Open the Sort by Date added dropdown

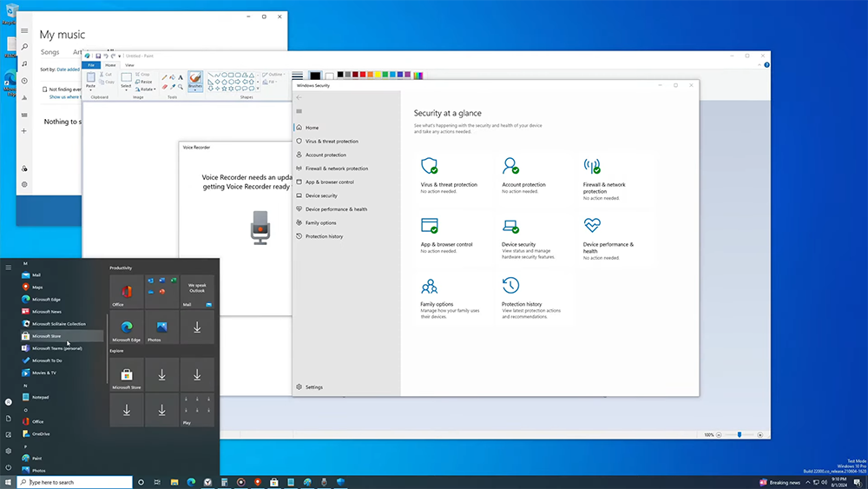pyautogui.click(x=69, y=69)
